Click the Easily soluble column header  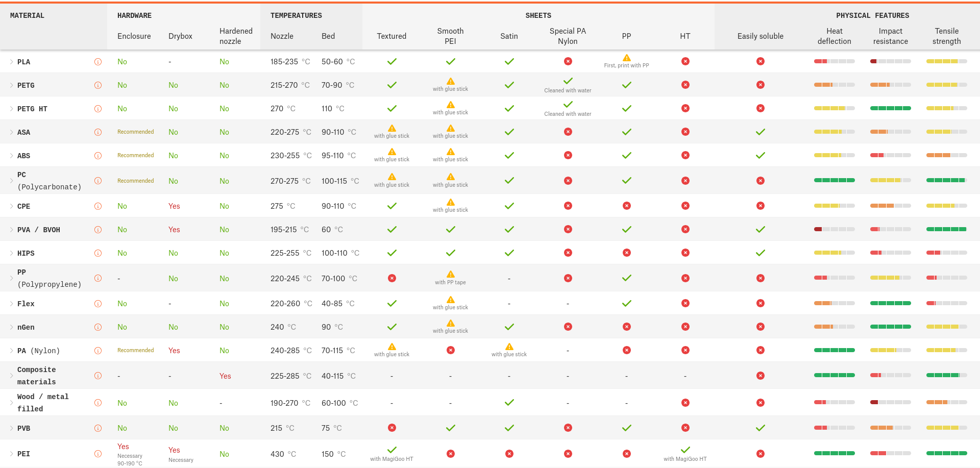click(x=760, y=36)
